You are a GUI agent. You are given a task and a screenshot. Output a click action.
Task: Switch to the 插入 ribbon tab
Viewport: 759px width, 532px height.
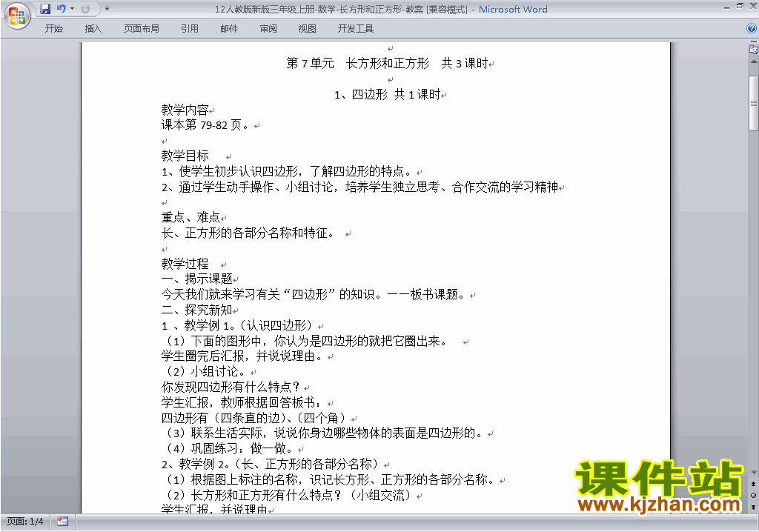point(93,29)
